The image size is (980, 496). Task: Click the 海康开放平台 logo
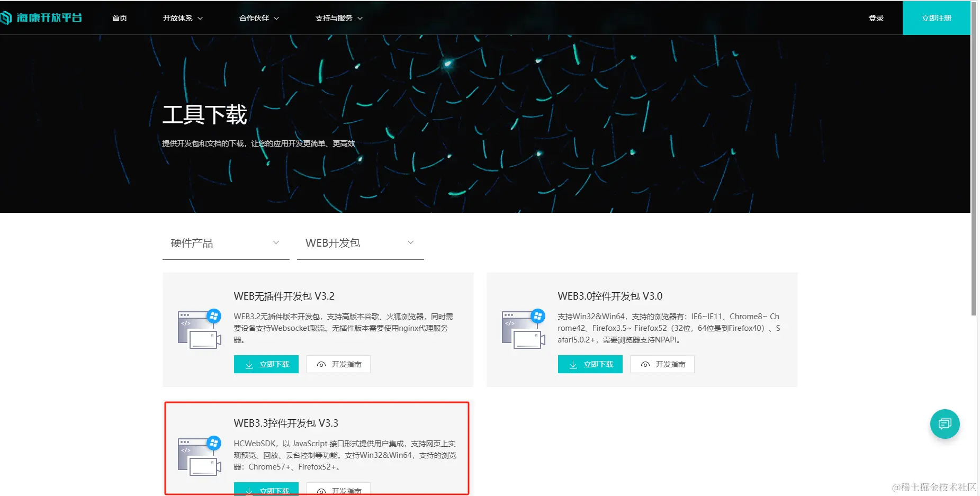pyautogui.click(x=41, y=18)
